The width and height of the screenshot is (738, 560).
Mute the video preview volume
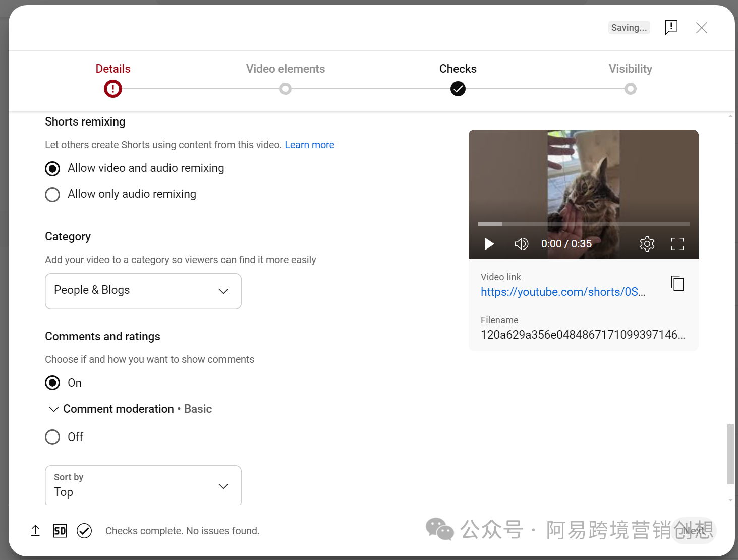click(521, 244)
